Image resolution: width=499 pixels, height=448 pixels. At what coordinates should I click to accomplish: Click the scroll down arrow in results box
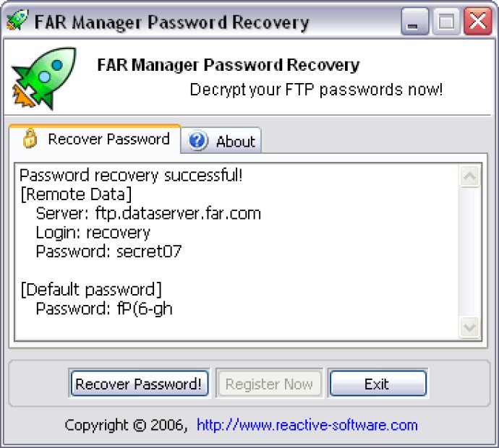pyautogui.click(x=470, y=327)
